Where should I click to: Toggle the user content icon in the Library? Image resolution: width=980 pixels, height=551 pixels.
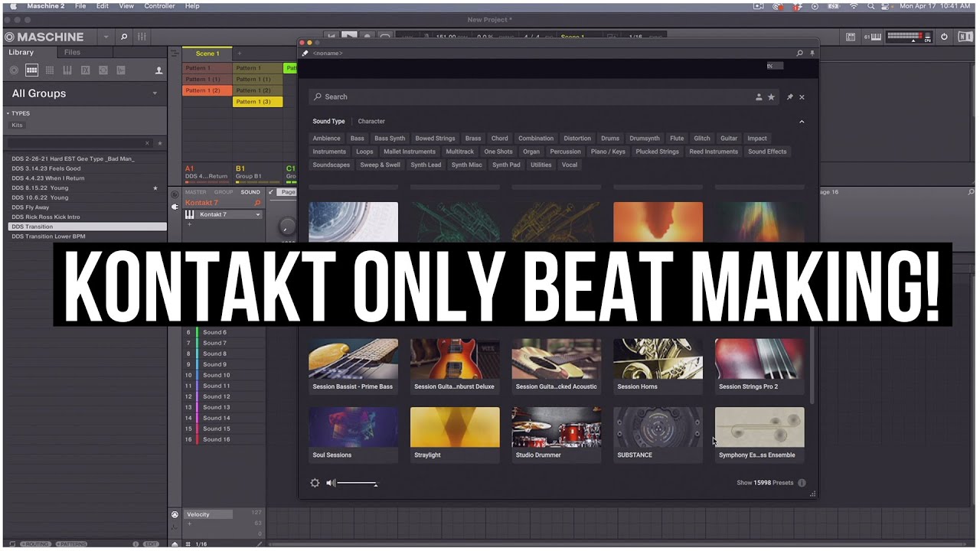pyautogui.click(x=159, y=70)
